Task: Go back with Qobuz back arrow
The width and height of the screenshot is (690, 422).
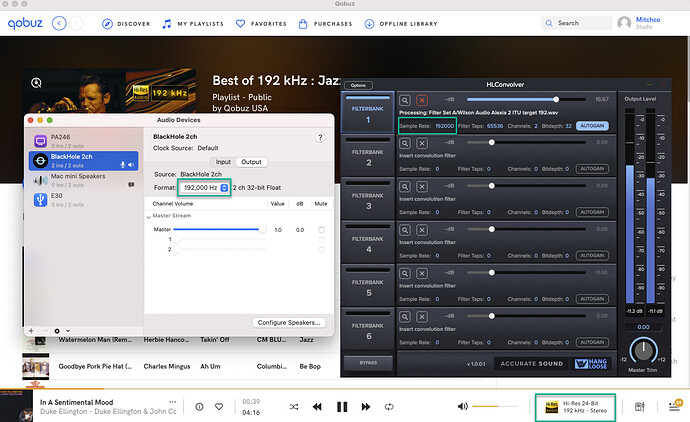Action: pos(59,23)
